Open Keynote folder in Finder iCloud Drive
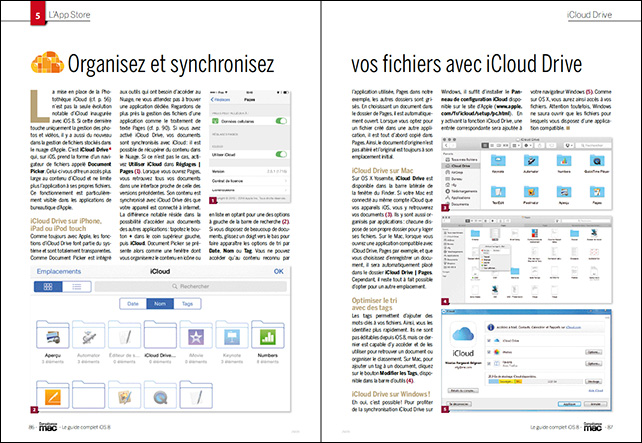 pos(498,160)
